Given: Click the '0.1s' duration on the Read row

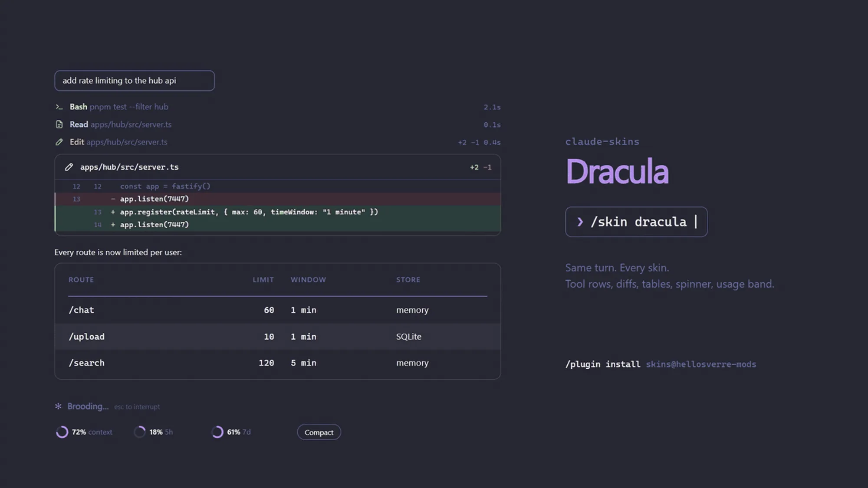Looking at the screenshot, I should click(492, 125).
